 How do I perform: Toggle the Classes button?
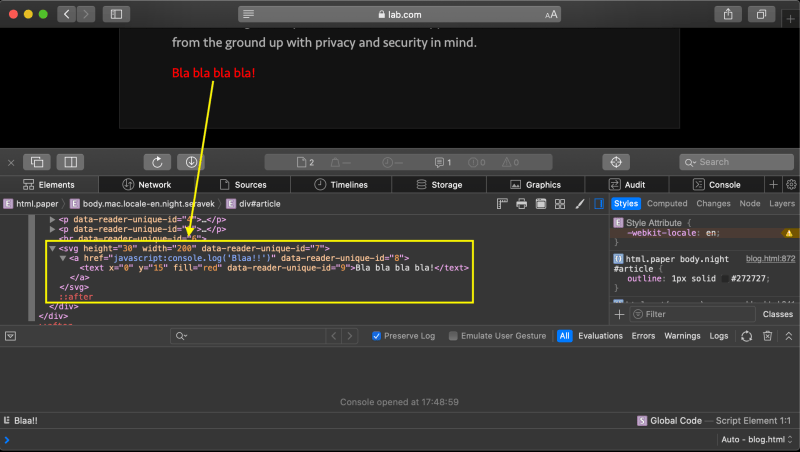pyautogui.click(x=778, y=314)
